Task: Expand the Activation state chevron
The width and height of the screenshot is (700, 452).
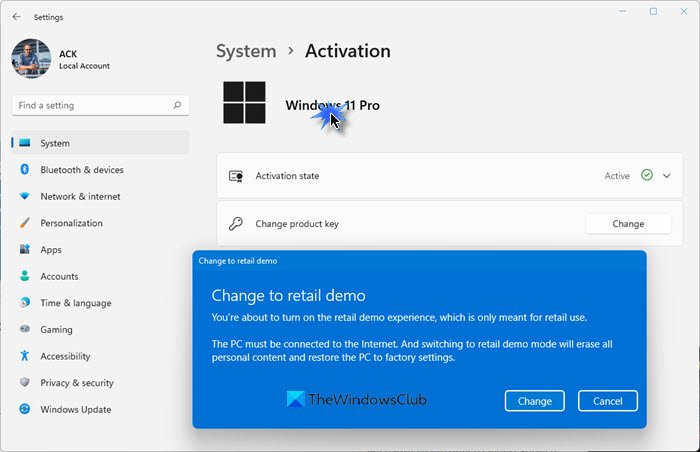Action: pos(667,176)
